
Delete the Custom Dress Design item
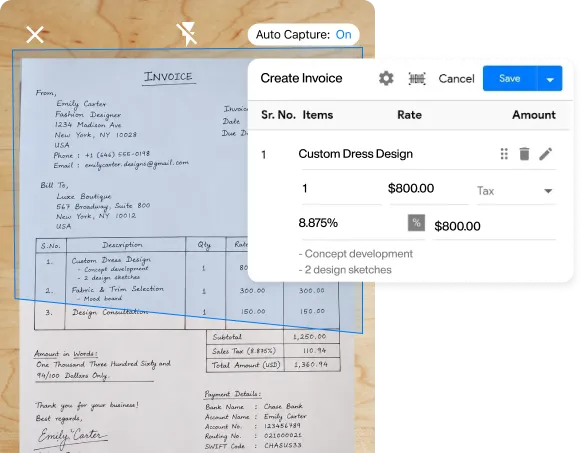pos(524,154)
